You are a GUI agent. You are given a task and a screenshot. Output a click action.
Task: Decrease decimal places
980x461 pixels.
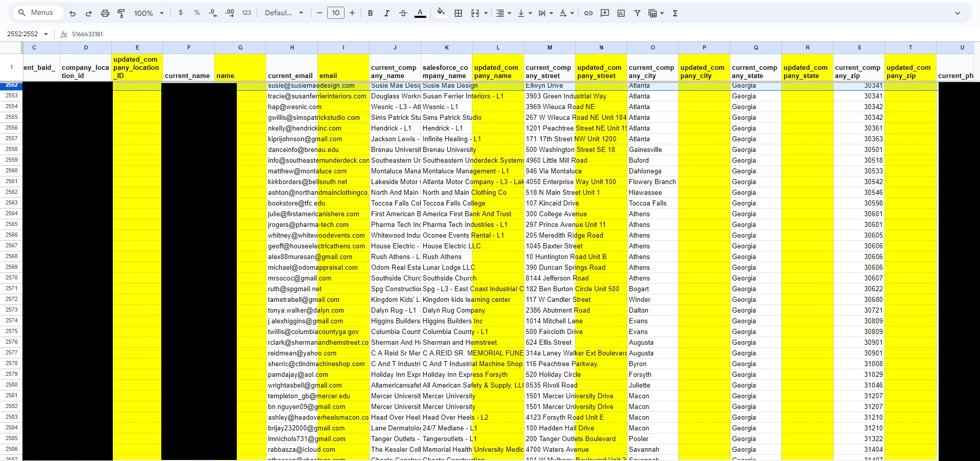click(213, 13)
